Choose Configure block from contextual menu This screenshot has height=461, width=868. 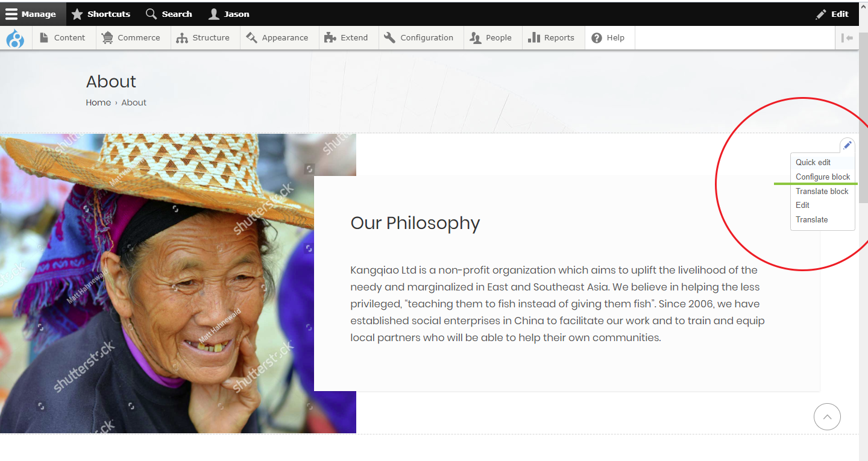[823, 177]
